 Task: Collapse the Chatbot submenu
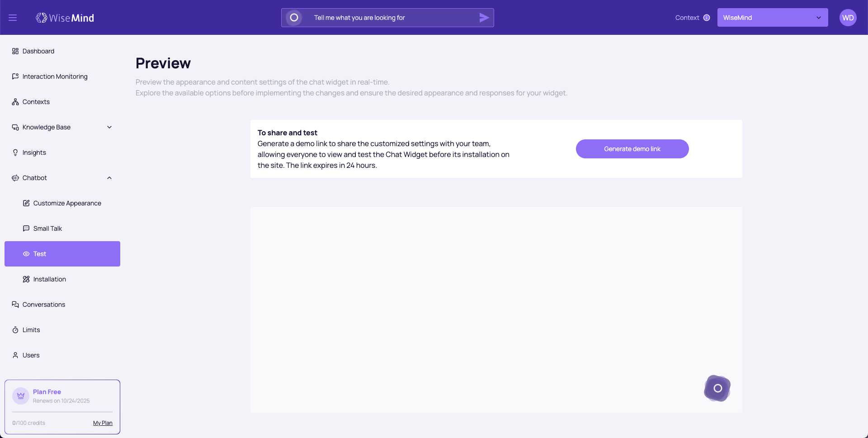(x=109, y=178)
